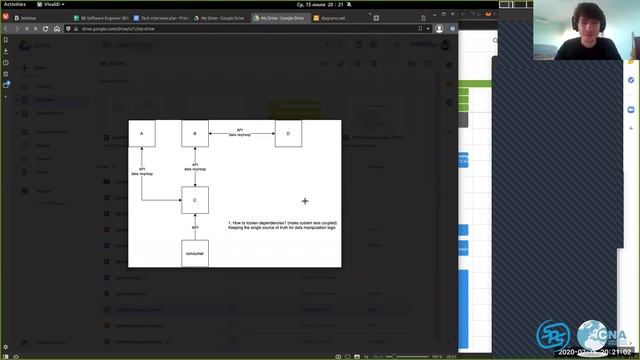
Task: Open the Bookmarks panel in Vivaldi sidebar
Action: coord(6,40)
